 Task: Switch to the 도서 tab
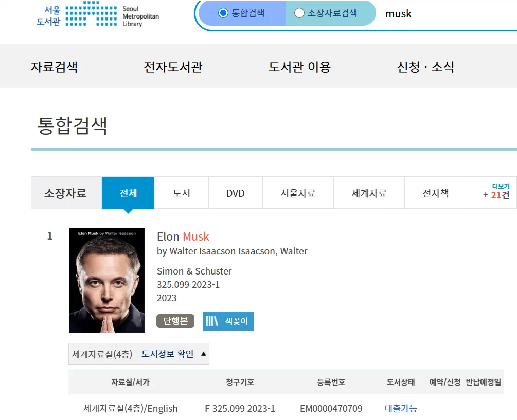pyautogui.click(x=182, y=193)
